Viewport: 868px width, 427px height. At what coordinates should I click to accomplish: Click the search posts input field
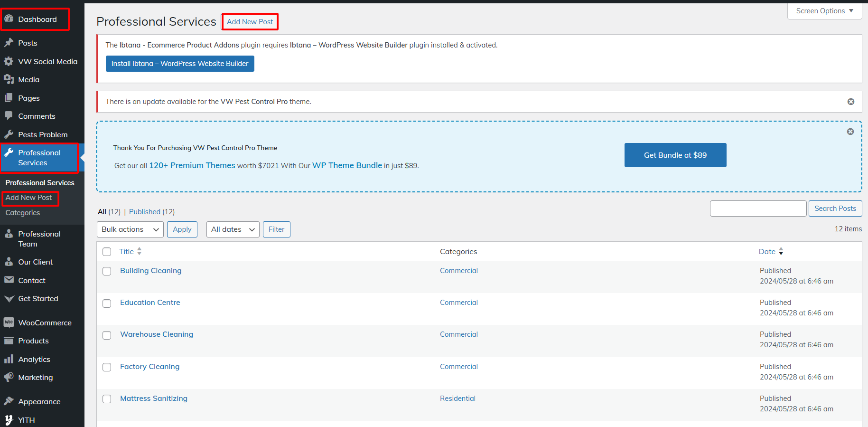pos(758,209)
